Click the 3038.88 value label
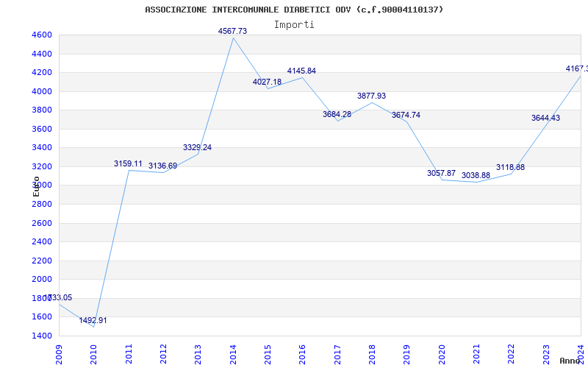Viewport: 588px width, 368px height. tap(476, 175)
